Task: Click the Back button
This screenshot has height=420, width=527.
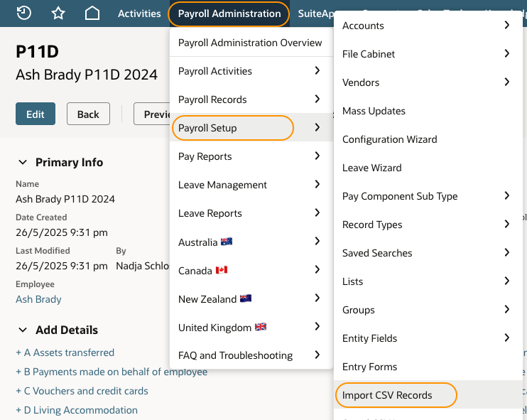Action: [x=88, y=114]
